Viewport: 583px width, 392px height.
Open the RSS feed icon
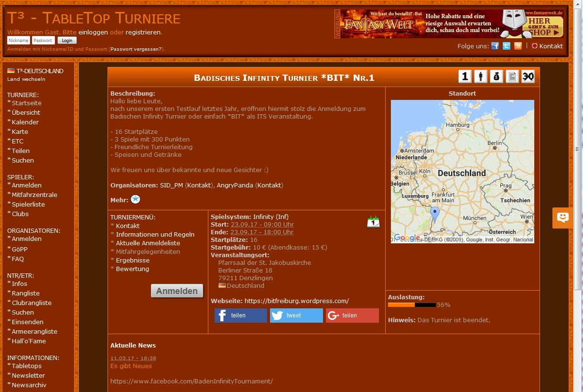pyautogui.click(x=518, y=46)
